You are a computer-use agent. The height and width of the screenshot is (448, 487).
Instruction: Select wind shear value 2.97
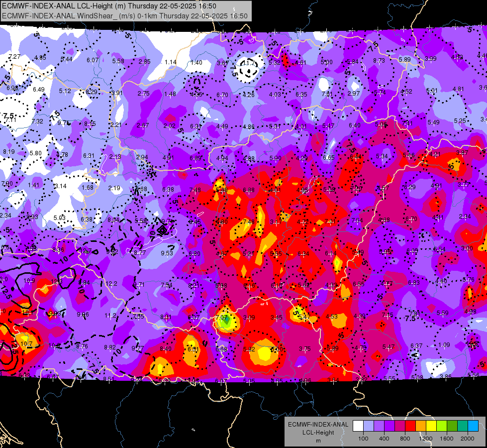354,93
